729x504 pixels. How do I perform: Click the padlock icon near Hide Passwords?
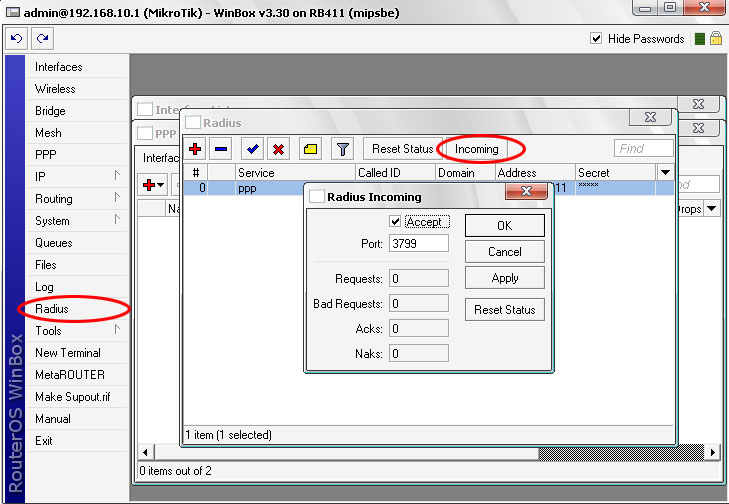[x=716, y=38]
